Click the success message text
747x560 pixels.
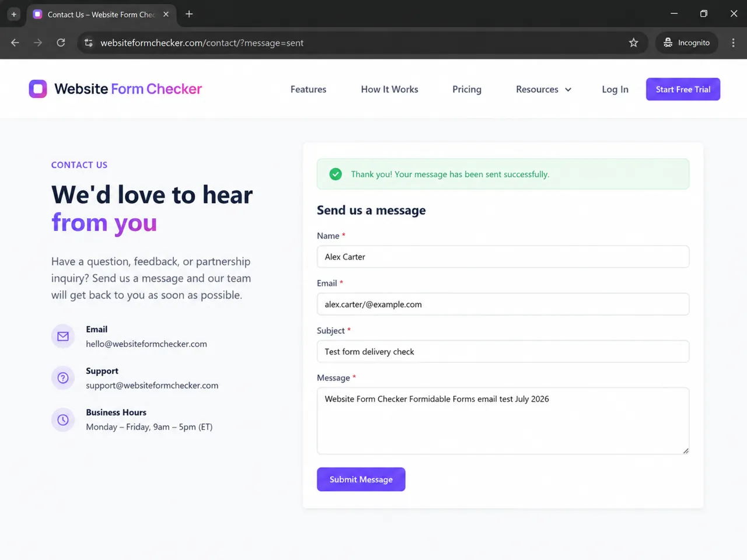pyautogui.click(x=450, y=174)
